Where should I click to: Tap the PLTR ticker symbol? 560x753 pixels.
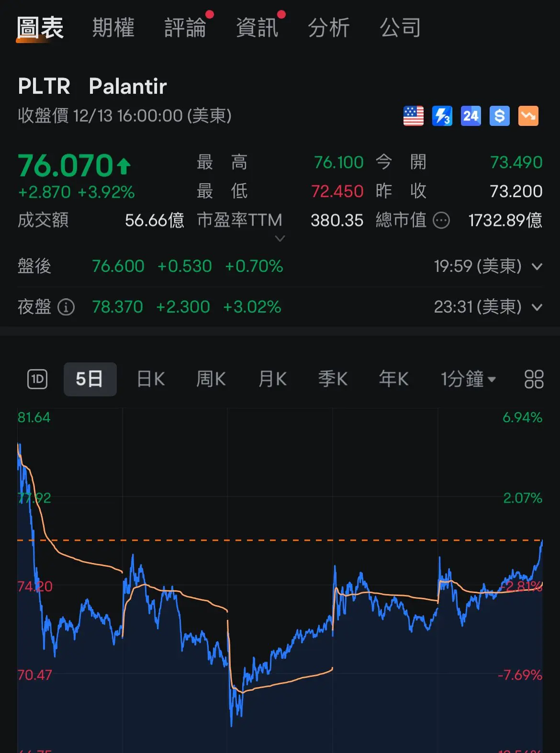click(x=44, y=87)
